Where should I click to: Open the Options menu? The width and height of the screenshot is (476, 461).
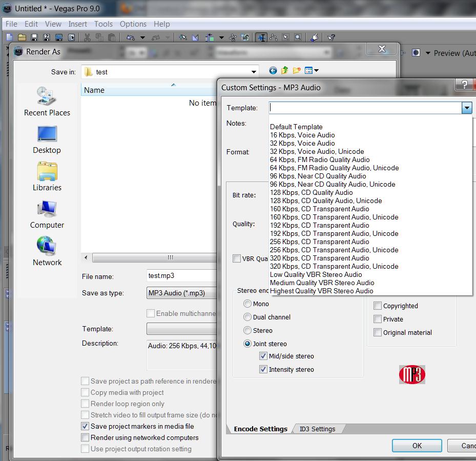pyautogui.click(x=133, y=24)
